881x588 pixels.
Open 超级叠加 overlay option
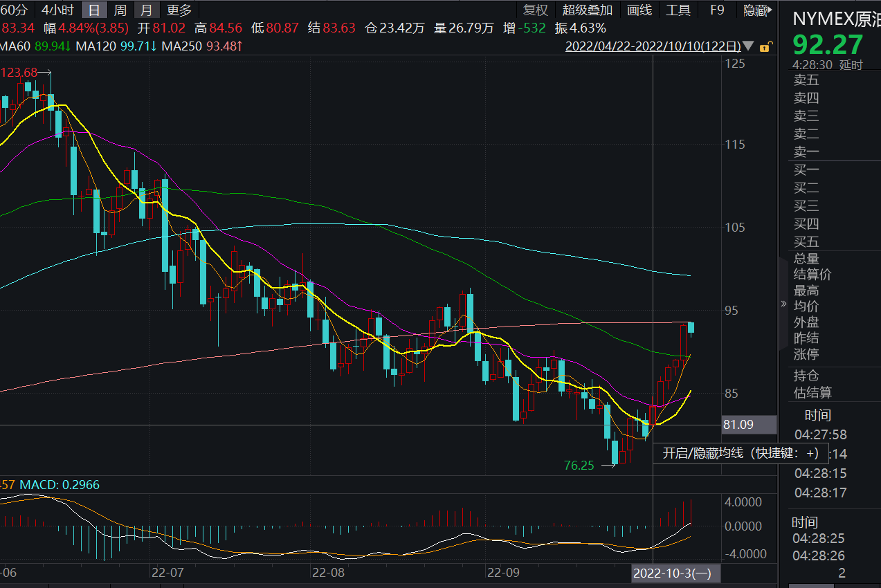coord(588,10)
